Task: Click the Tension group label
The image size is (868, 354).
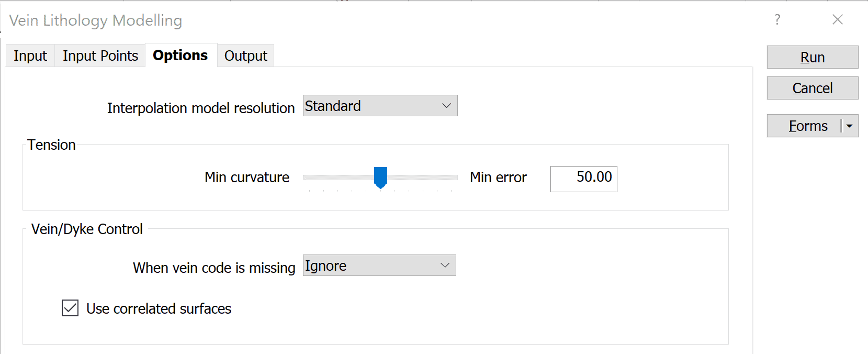Action: [x=51, y=145]
